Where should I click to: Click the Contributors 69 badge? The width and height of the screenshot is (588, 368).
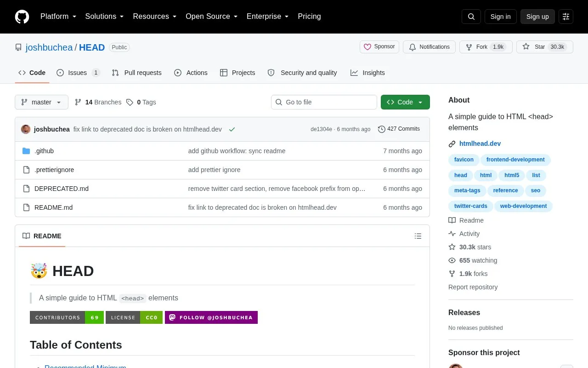tap(67, 317)
